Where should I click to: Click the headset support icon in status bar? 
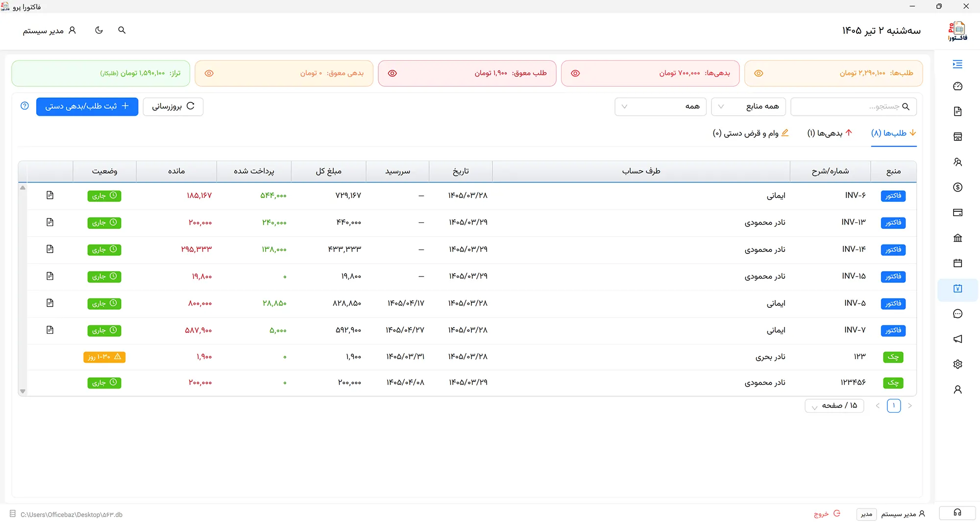coord(957,513)
